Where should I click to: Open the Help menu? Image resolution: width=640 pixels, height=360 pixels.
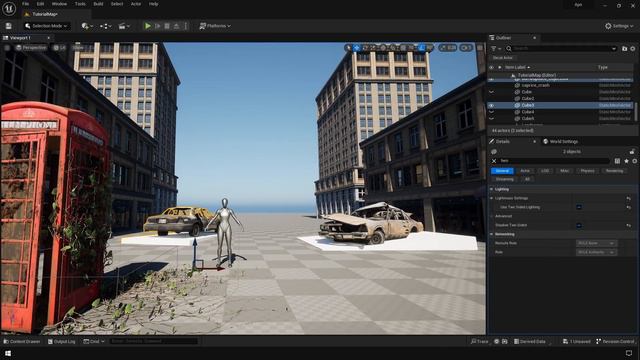[153, 4]
